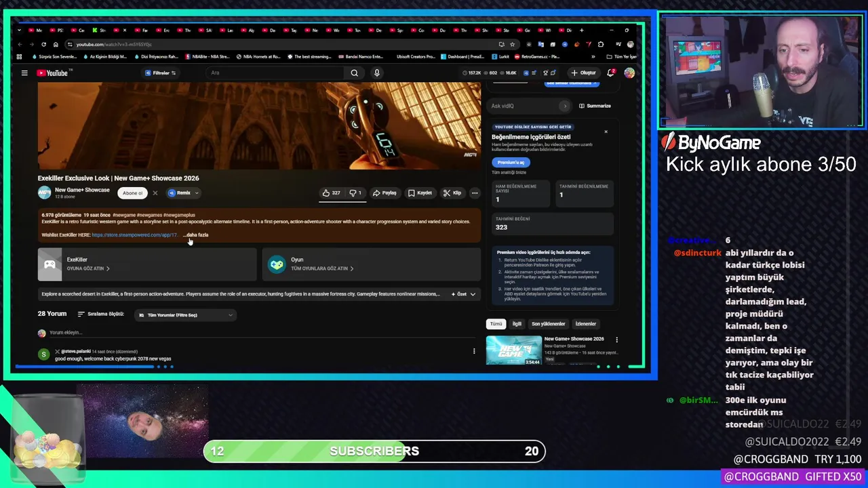Image resolution: width=868 pixels, height=488 pixels.
Task: Open the browser extensions puzzle icon
Action: pyautogui.click(x=601, y=44)
